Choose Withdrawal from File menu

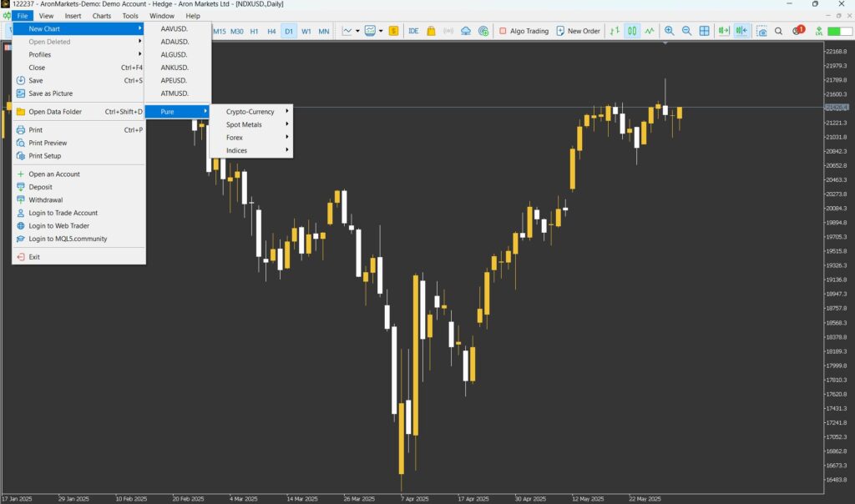[x=78, y=200]
